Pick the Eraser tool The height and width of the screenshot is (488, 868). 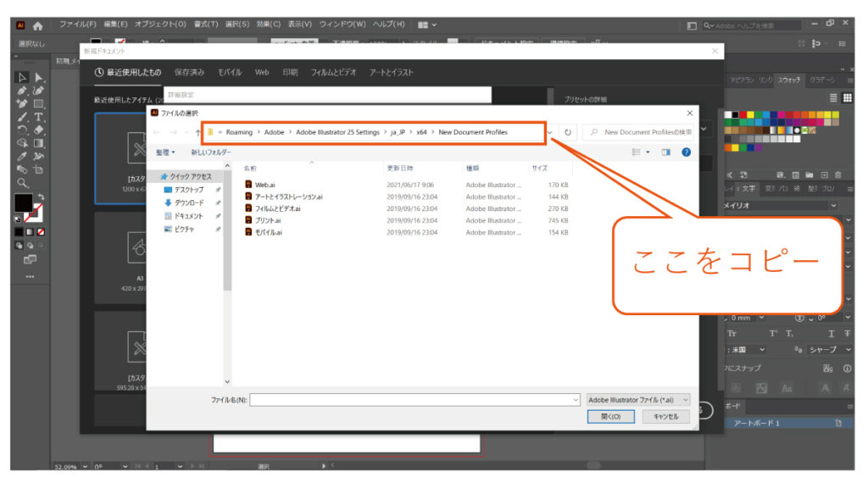38,130
